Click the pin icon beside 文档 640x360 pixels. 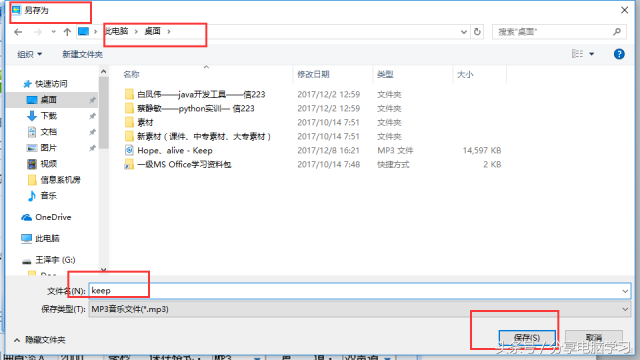92,132
